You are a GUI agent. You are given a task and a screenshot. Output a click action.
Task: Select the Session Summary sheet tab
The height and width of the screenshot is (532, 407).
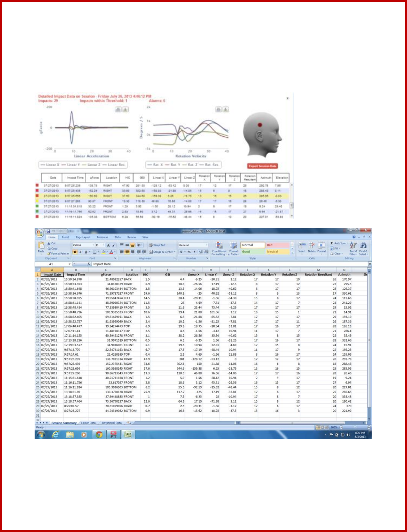pos(64,423)
